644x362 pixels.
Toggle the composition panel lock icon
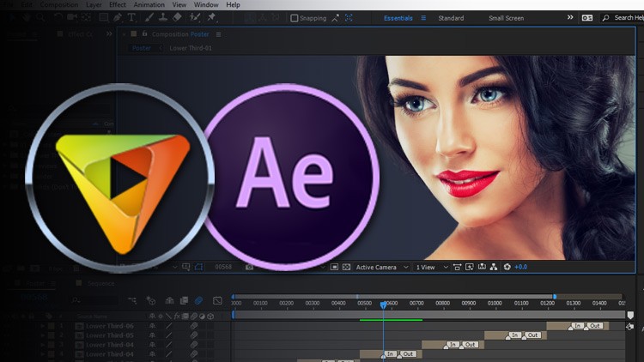point(144,34)
